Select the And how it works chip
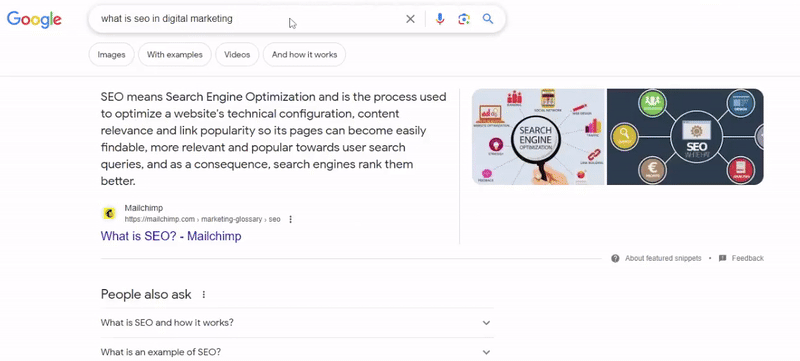The image size is (800, 361). [305, 55]
